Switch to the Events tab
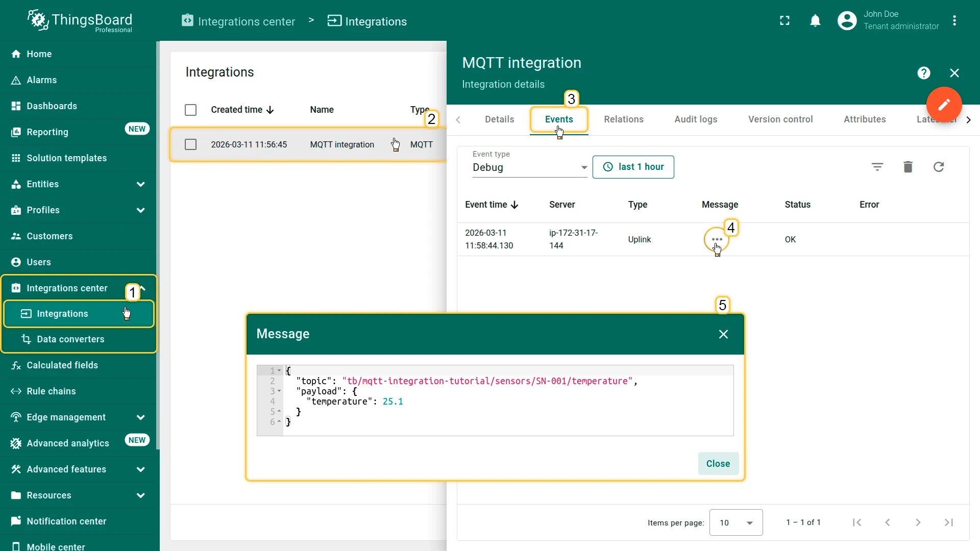This screenshot has width=980, height=551. pos(559,119)
